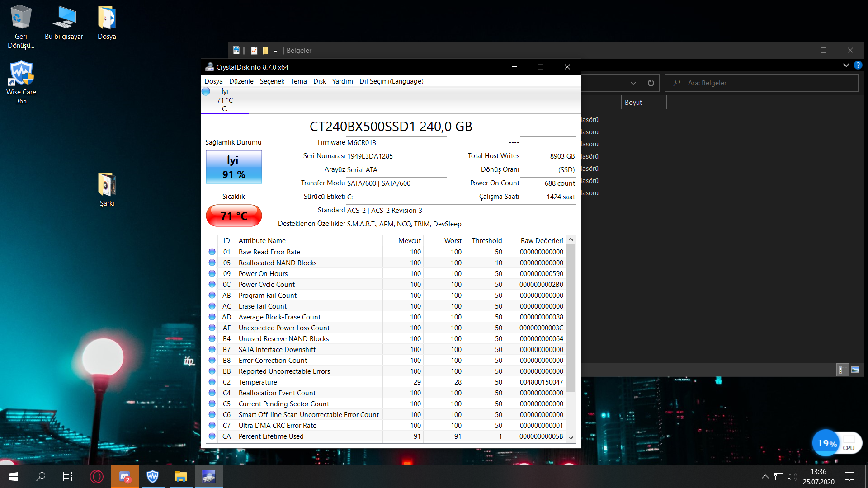Click the Dil Seçimi(Language) dropdown

point(391,81)
